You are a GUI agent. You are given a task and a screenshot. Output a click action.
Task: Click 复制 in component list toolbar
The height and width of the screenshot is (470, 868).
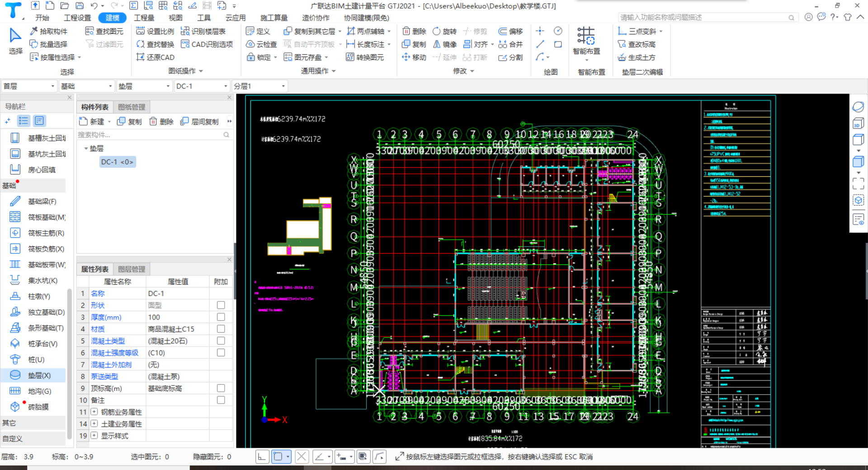[x=129, y=121]
